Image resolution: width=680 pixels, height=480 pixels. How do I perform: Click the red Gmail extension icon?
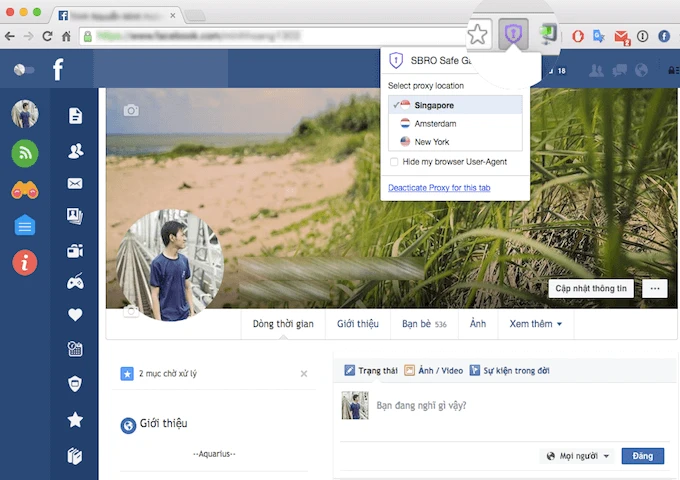pyautogui.click(x=621, y=37)
